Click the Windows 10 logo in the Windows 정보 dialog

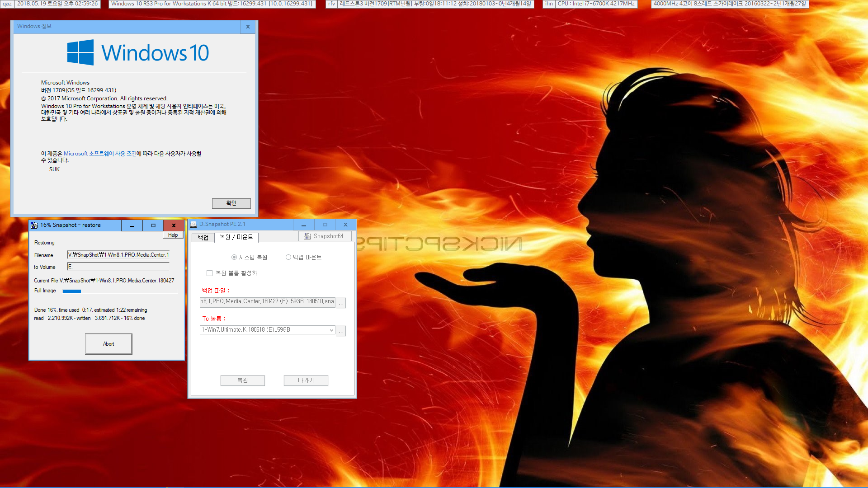click(x=138, y=52)
